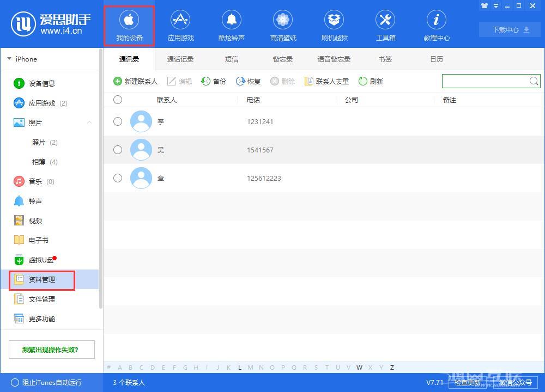This screenshot has height=392, width=545.
Task: Open the 备忘录 tab
Action: click(282, 59)
